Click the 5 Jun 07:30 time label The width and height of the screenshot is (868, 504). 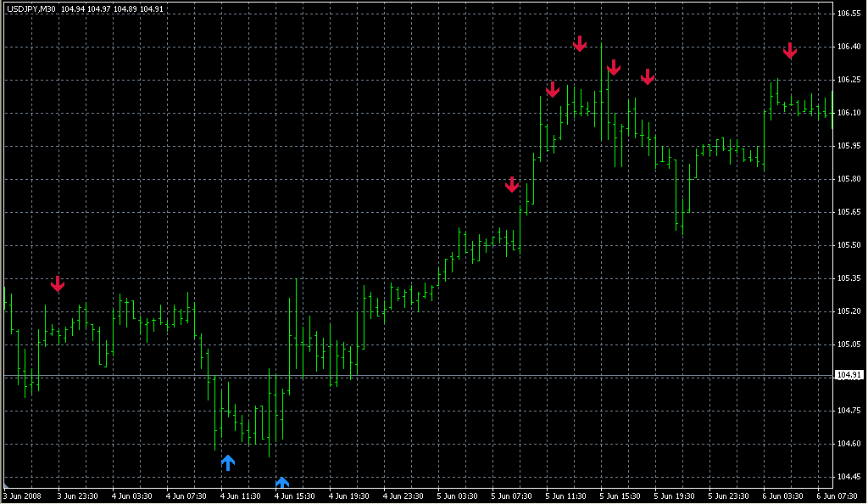tap(511, 496)
